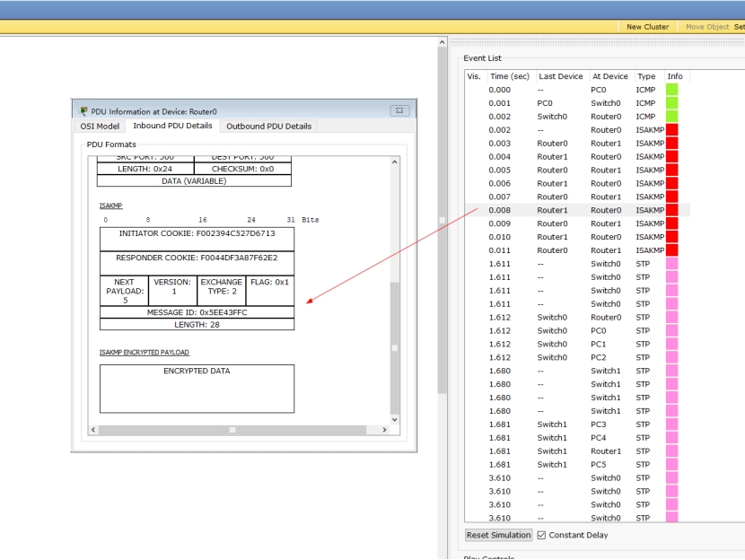Click the PDU Formats vertical scrollbar thumb

393,346
